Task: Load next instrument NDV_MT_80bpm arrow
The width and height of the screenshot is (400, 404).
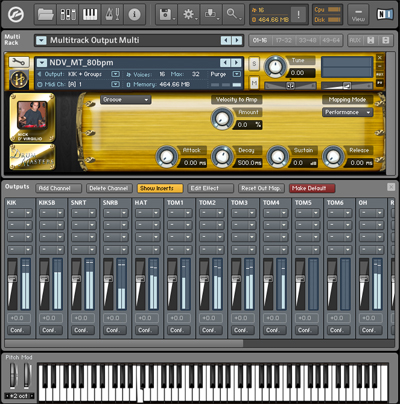Action: point(236,62)
